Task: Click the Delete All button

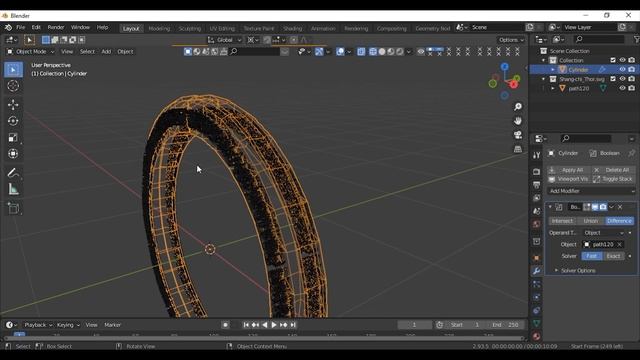Action: pos(613,170)
